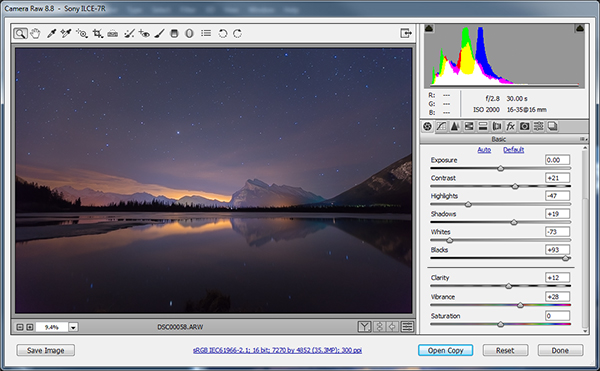Use the Straighten tool
Viewport: 600px width, 371px height.
point(112,34)
